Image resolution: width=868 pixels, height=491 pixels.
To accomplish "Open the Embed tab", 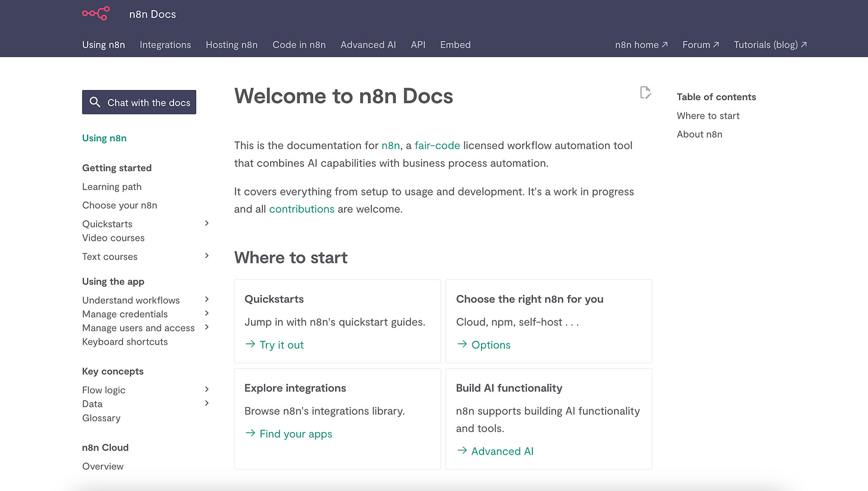I will pos(455,45).
